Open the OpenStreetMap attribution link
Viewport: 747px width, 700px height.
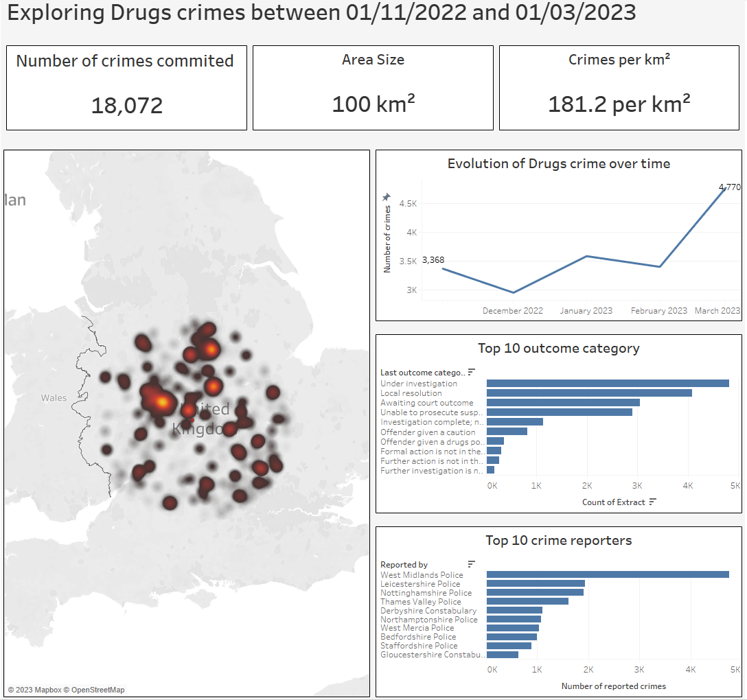click(x=94, y=690)
